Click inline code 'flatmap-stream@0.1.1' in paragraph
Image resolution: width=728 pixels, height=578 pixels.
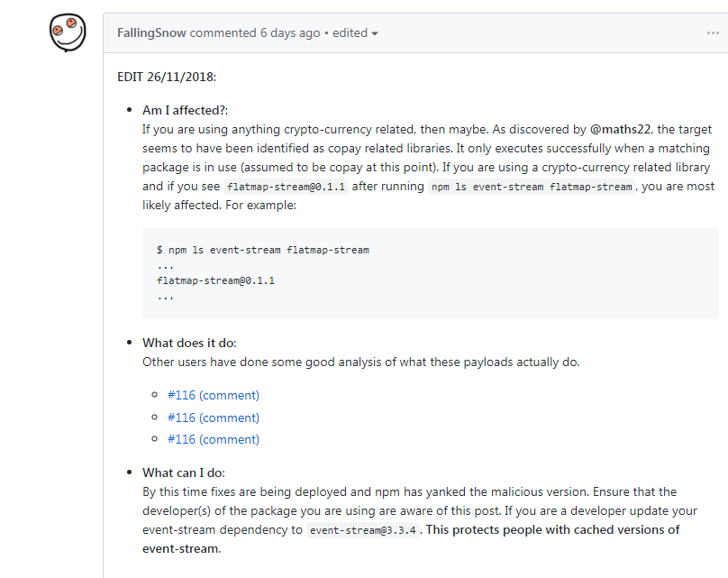287,187
